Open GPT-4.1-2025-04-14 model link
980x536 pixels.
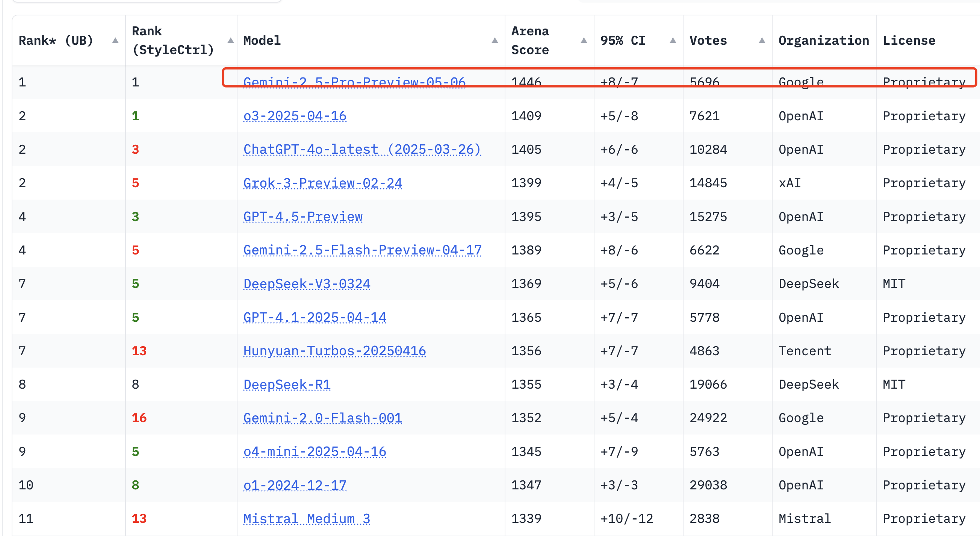coord(315,317)
